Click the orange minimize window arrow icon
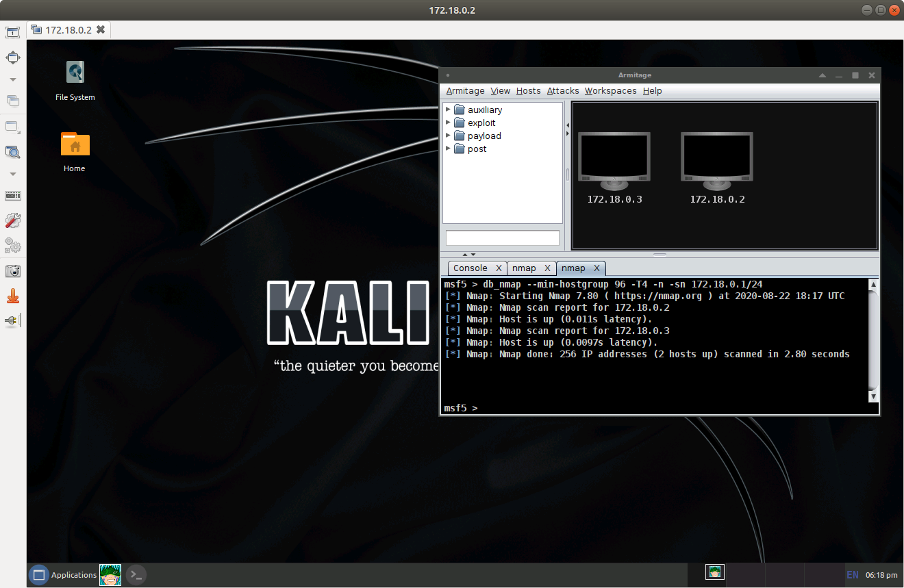Image resolution: width=904 pixels, height=588 pixels. (x=12, y=296)
